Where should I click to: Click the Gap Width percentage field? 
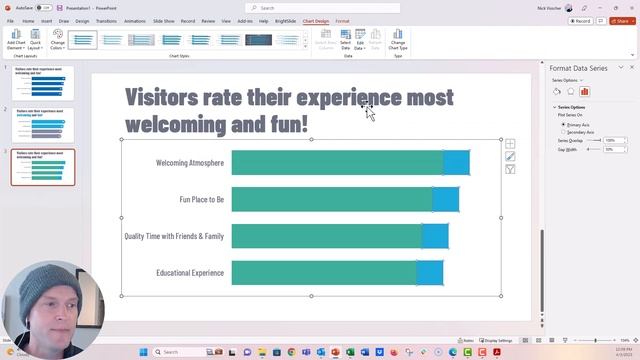(614, 149)
